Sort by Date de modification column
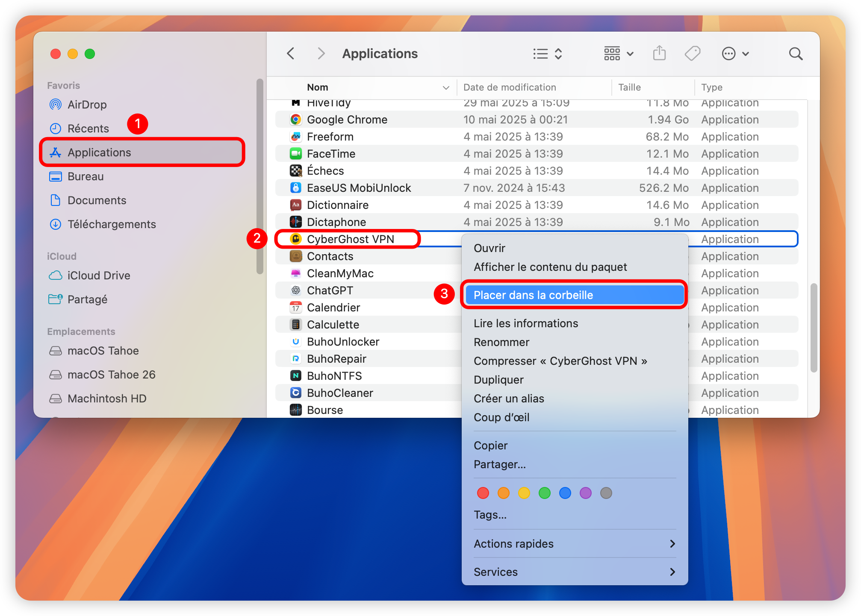The width and height of the screenshot is (861, 616). click(x=510, y=87)
